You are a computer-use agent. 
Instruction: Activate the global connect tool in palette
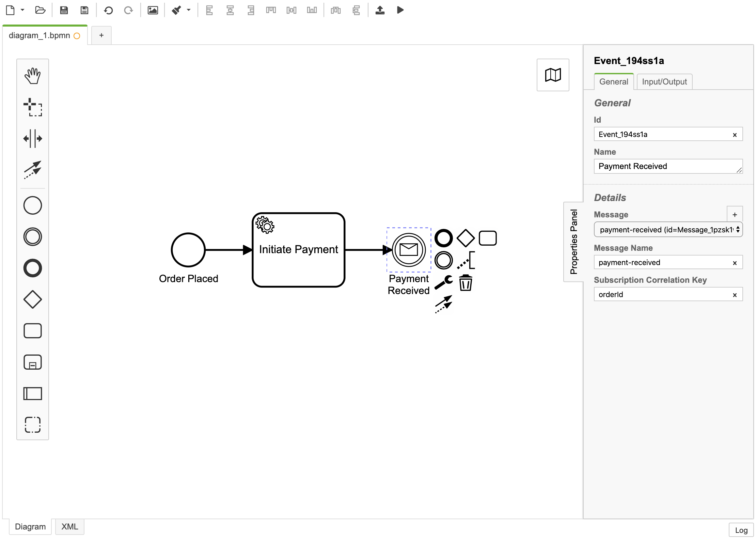(x=33, y=170)
